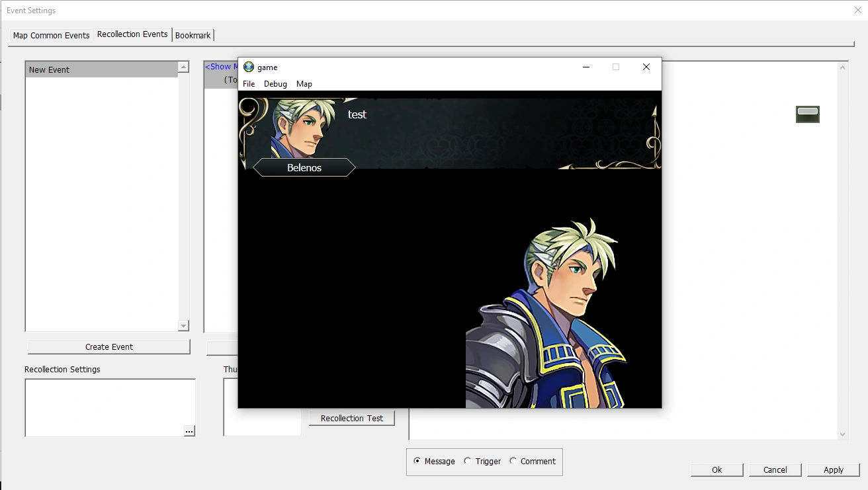Open the Debug menu in game window
868x490 pixels.
[x=275, y=84]
